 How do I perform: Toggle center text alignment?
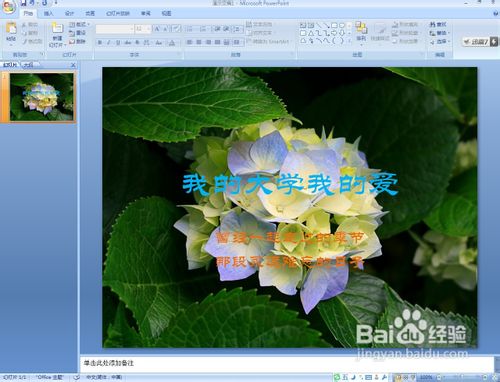point(199,42)
